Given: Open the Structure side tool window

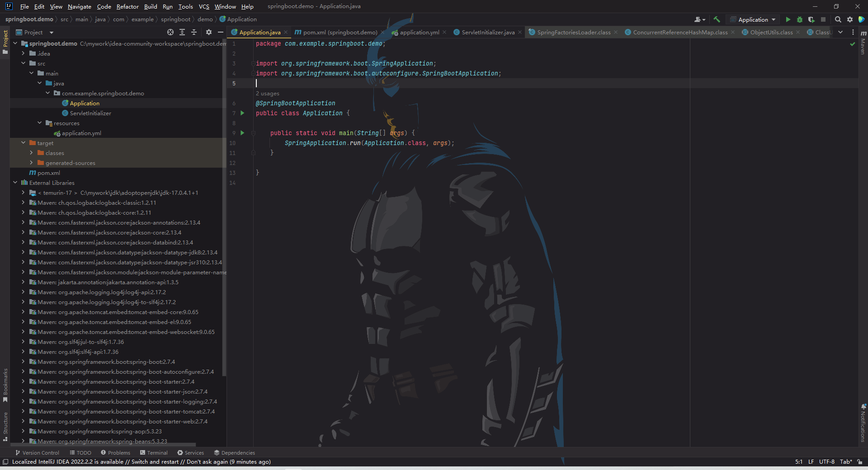Looking at the screenshot, I should (x=5, y=426).
